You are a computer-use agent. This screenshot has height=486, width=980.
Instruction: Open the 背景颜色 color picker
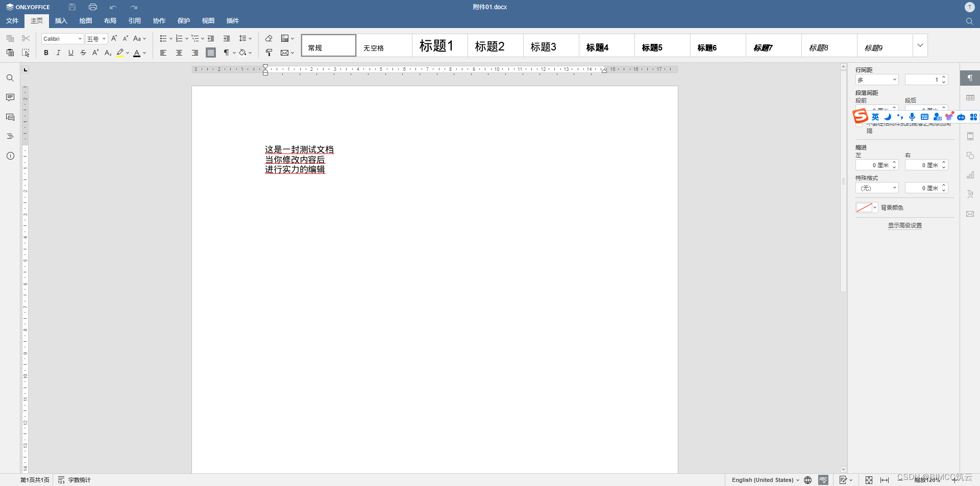pyautogui.click(x=866, y=208)
